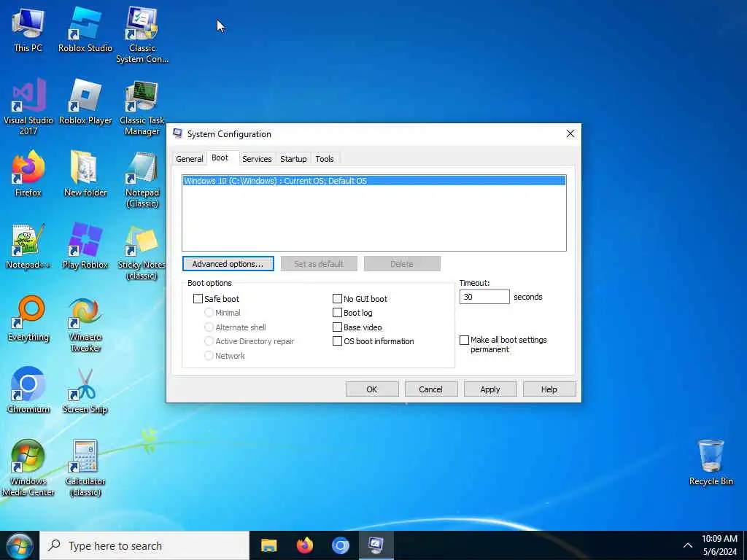
Task: Open File Explorer from taskbar
Action: point(268,545)
